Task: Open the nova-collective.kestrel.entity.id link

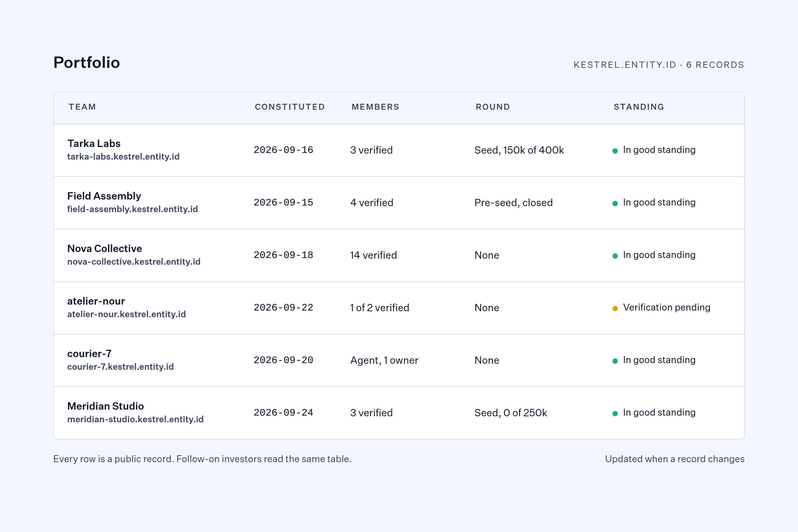Action: coord(134,262)
